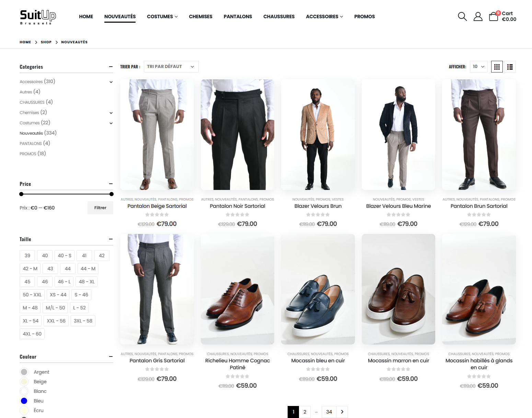Open Blazer Velours Brun product link
The height and width of the screenshot is (418, 532).
318,206
